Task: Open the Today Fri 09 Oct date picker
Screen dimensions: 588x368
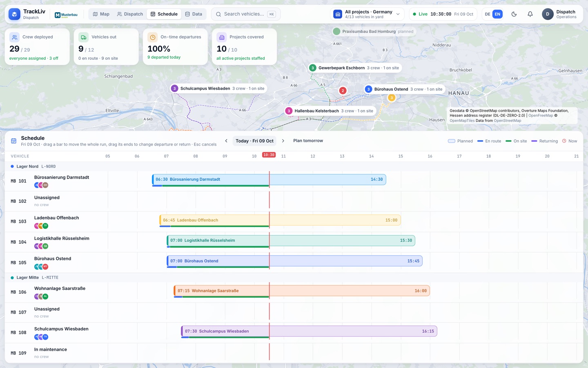Action: pos(254,141)
